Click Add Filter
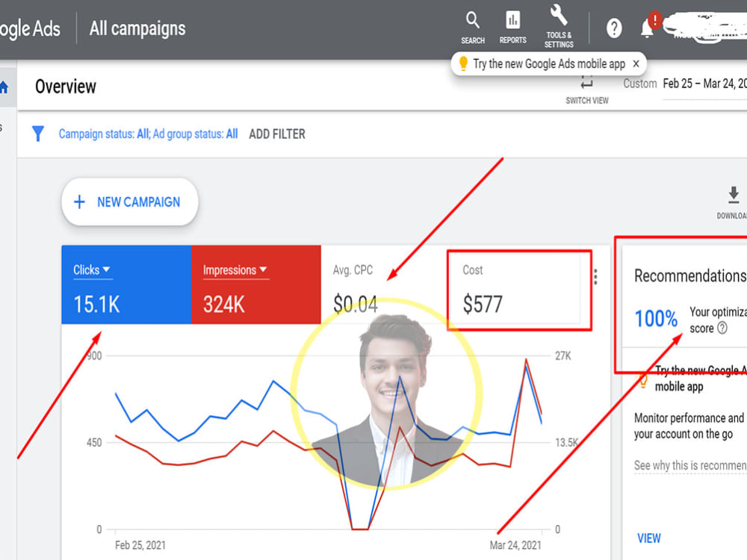747x560 pixels. (277, 134)
